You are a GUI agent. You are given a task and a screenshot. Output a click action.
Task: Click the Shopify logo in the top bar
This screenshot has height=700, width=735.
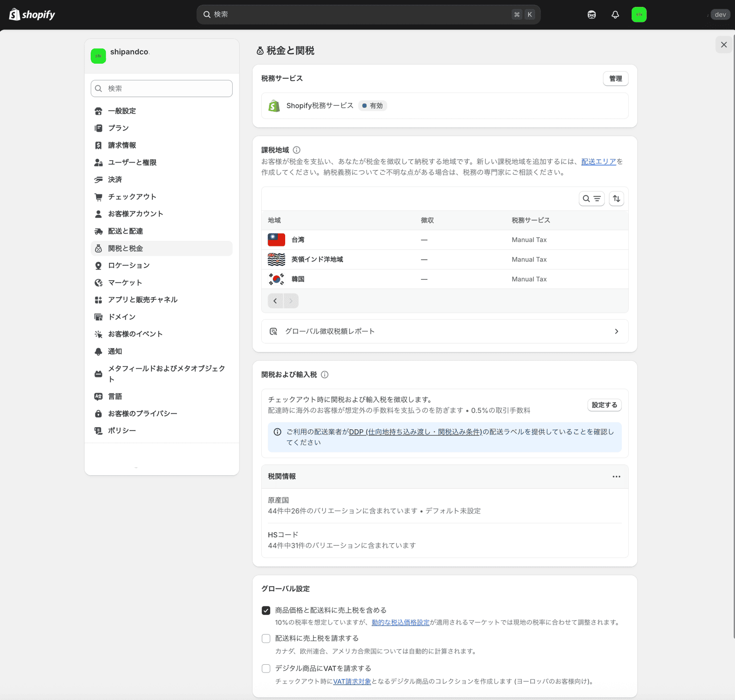(x=31, y=14)
